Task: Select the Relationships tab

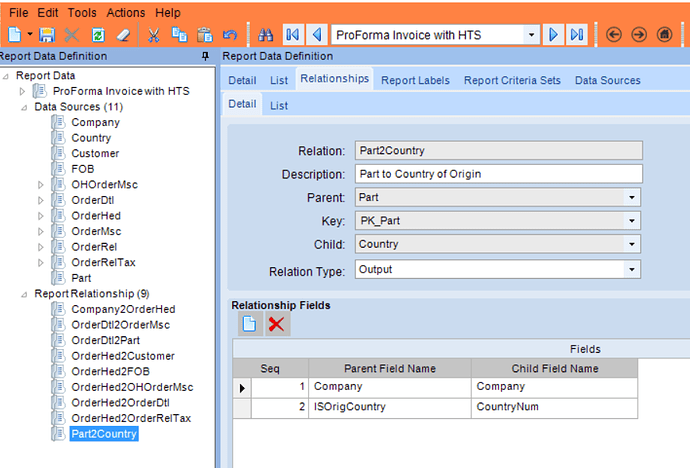Action: click(x=334, y=79)
